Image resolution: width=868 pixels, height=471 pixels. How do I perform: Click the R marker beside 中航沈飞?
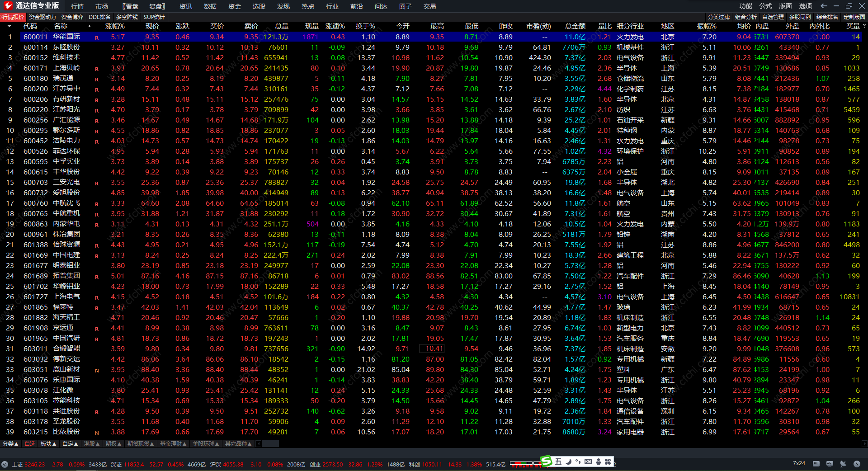click(97, 204)
